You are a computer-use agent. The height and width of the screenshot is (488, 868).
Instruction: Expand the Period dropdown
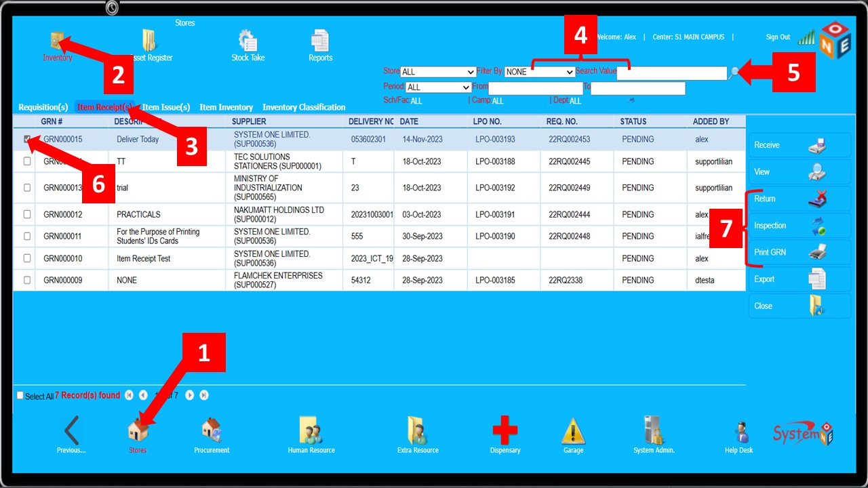pyautogui.click(x=438, y=87)
